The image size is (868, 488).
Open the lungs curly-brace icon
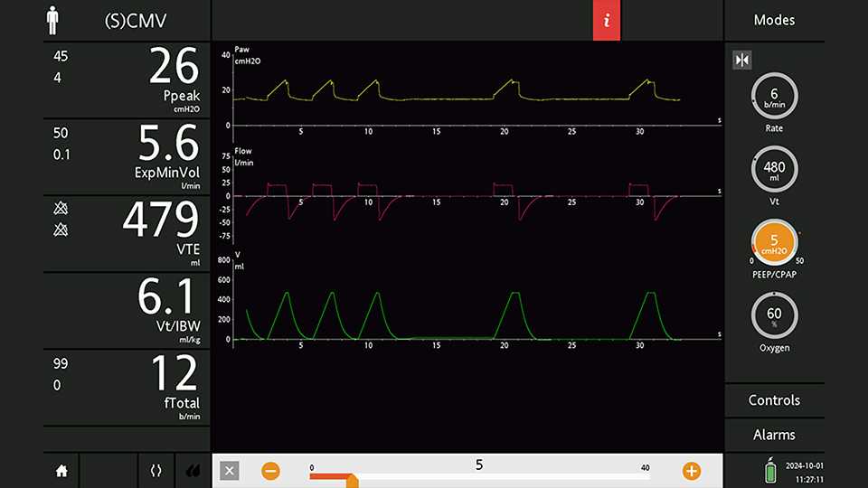point(156,471)
